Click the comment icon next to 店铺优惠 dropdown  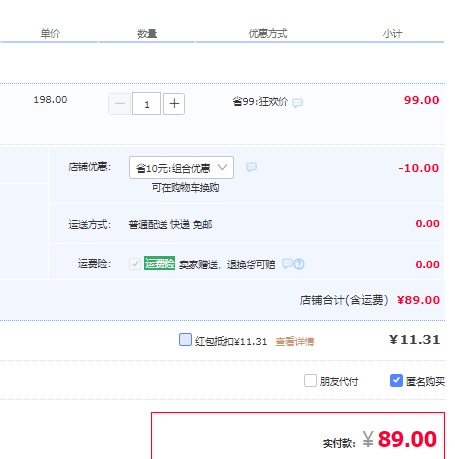coord(251,167)
